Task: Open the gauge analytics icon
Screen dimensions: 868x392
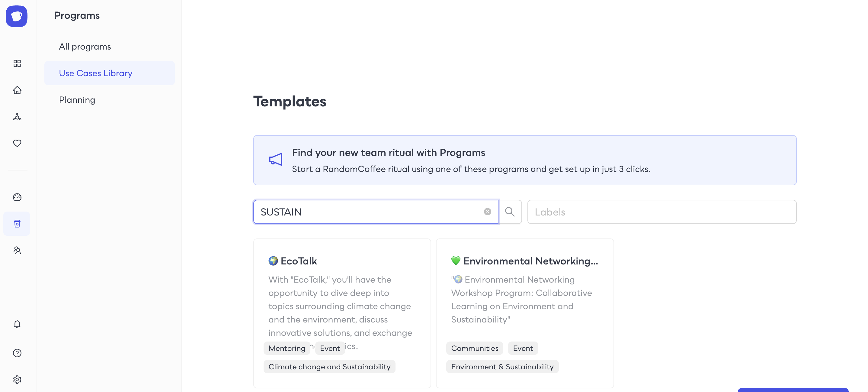Action: click(17, 197)
